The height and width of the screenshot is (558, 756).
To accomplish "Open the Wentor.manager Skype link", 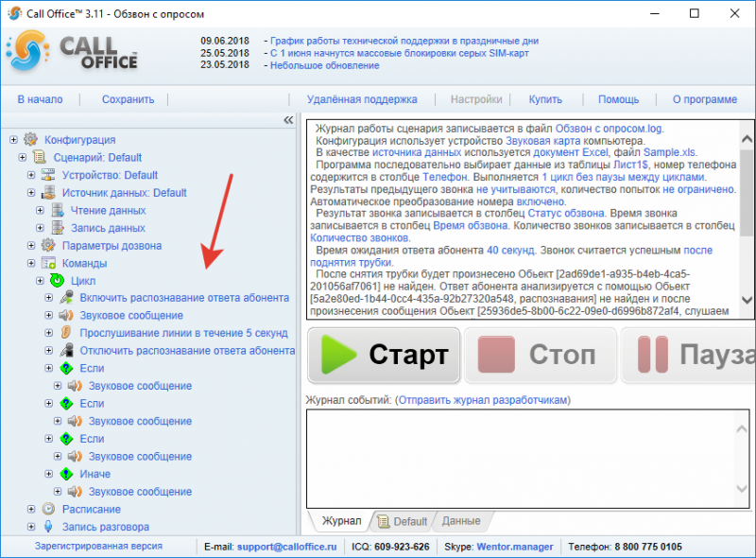I will (515, 547).
